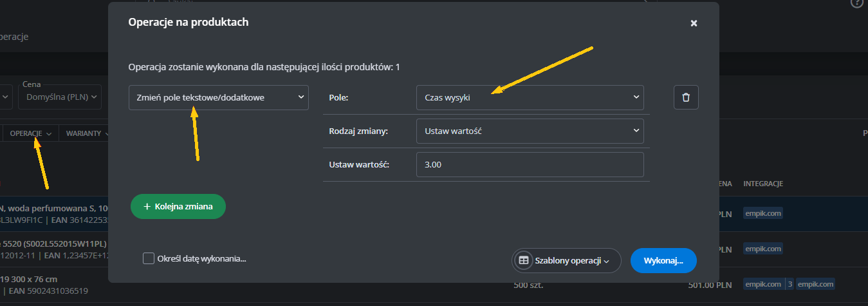Delete the operation row using trash icon

click(686, 97)
